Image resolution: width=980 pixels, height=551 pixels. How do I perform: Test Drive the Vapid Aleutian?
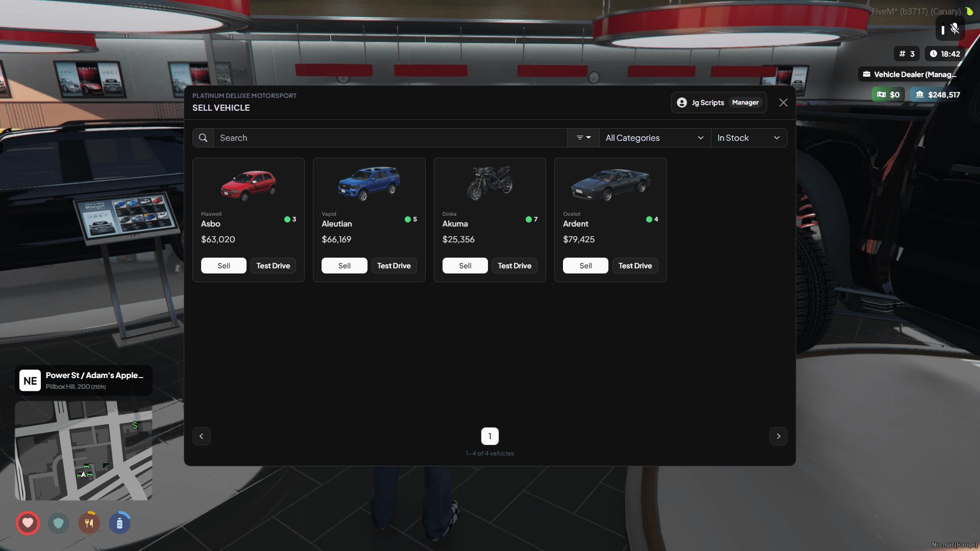[394, 266]
